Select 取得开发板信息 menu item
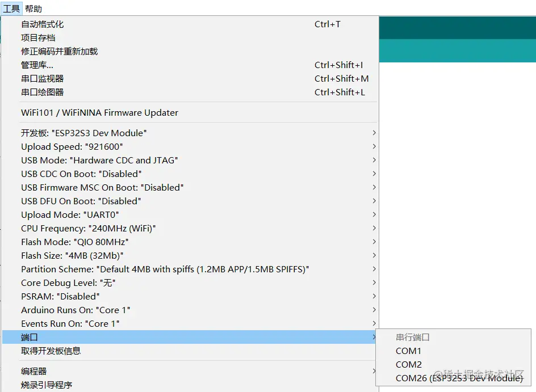 click(190, 351)
